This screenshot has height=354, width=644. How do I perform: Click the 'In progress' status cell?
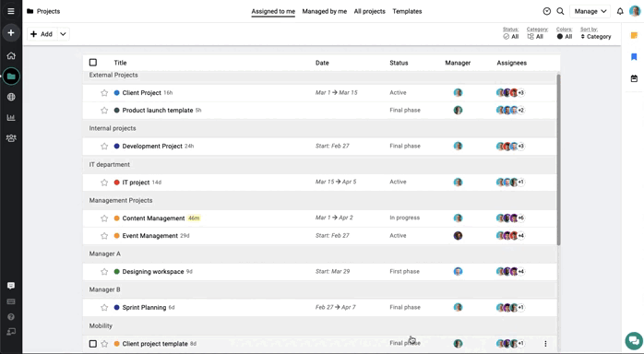404,218
